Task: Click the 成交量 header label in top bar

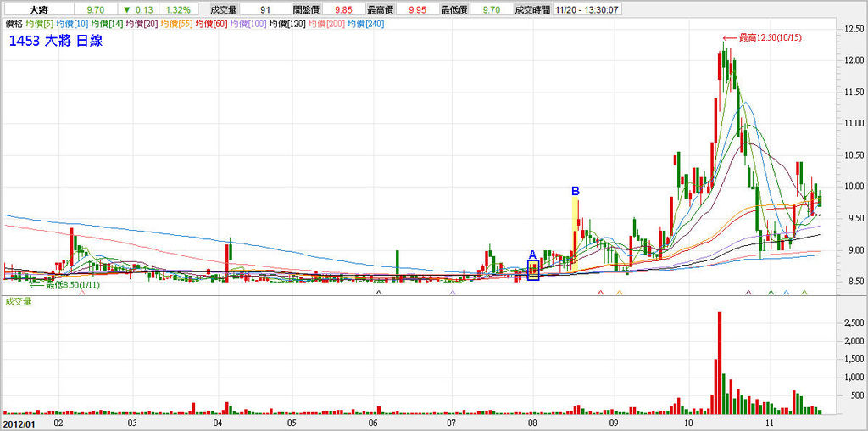Action: (x=224, y=9)
